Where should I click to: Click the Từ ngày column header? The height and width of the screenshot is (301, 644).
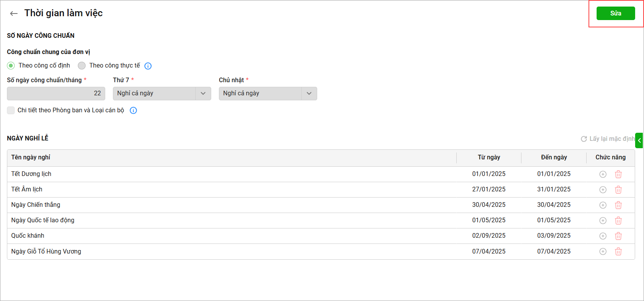489,157
